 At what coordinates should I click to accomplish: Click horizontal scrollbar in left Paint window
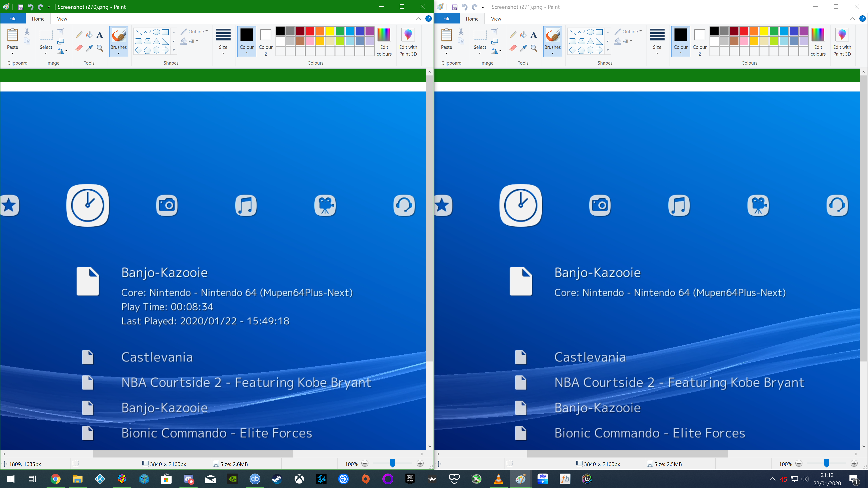point(193,454)
